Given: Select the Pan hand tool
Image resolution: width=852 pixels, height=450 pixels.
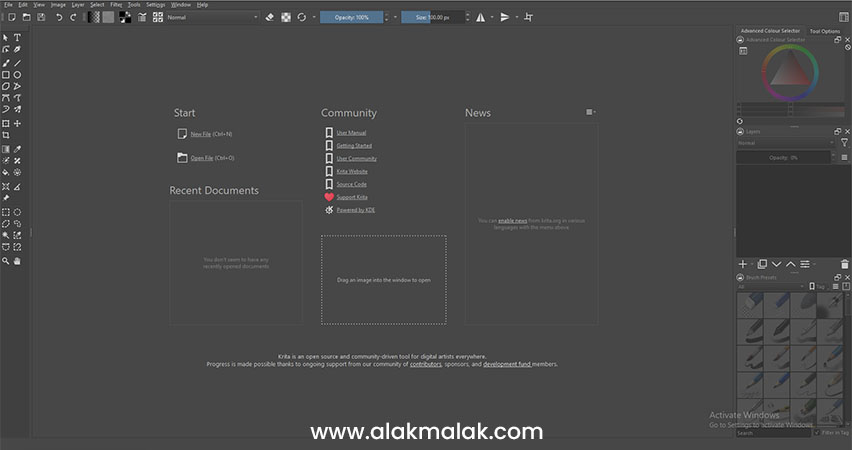Looking at the screenshot, I should click(17, 261).
